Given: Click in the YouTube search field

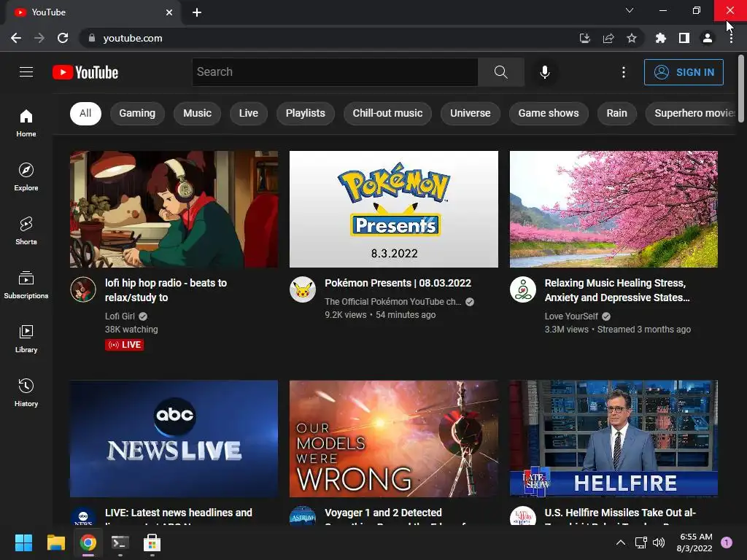Looking at the screenshot, I should click(x=335, y=72).
